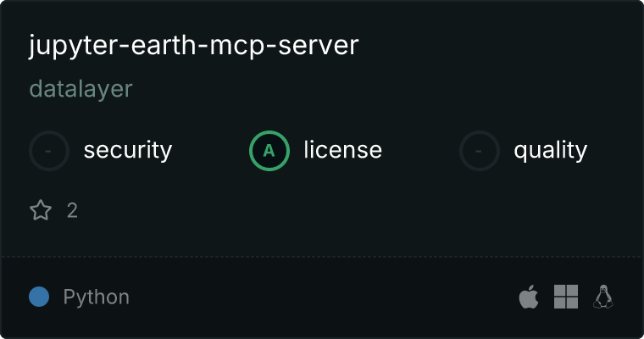
Task: Click the green license grade A badge
Action: coord(269,151)
